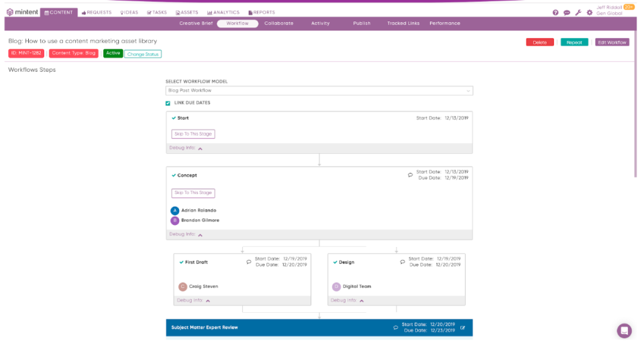Screen dimensions: 644x347
Task: Switch to the Tracked Links tab
Action: coord(403,23)
